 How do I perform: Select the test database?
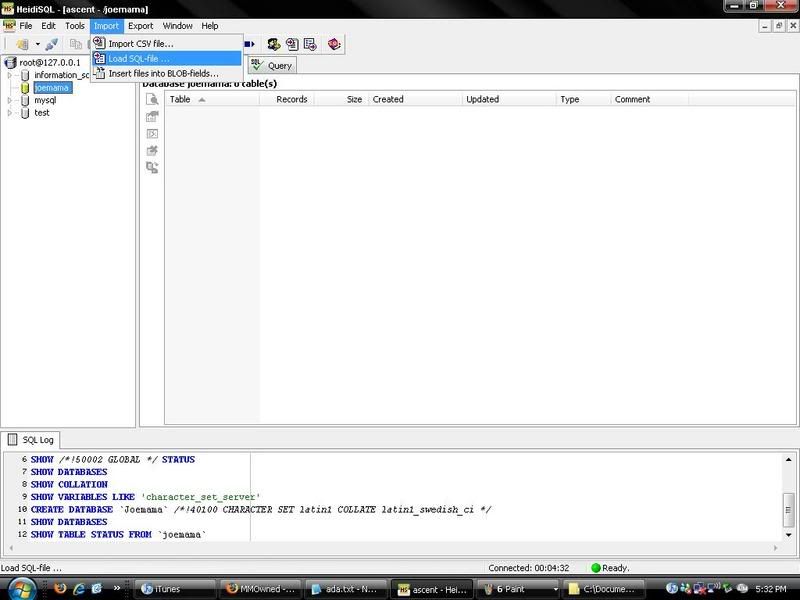tap(42, 113)
